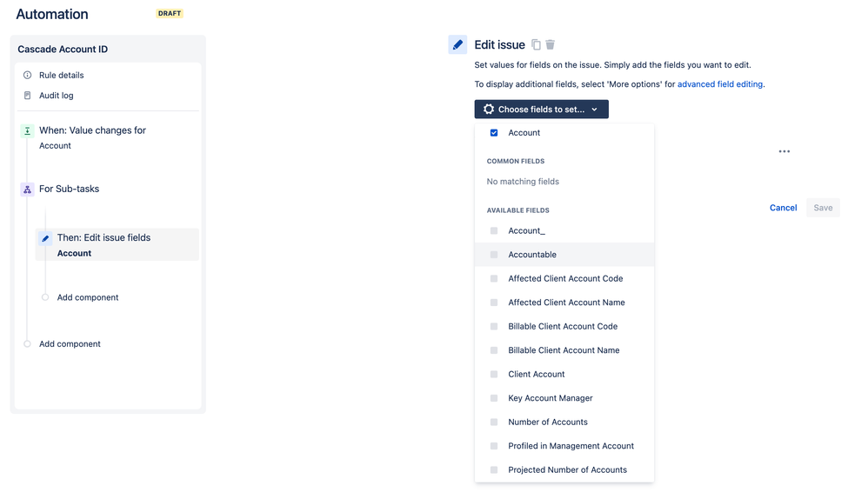Open the advanced field editing link
Image resolution: width=868 pixels, height=499 pixels.
coord(719,84)
